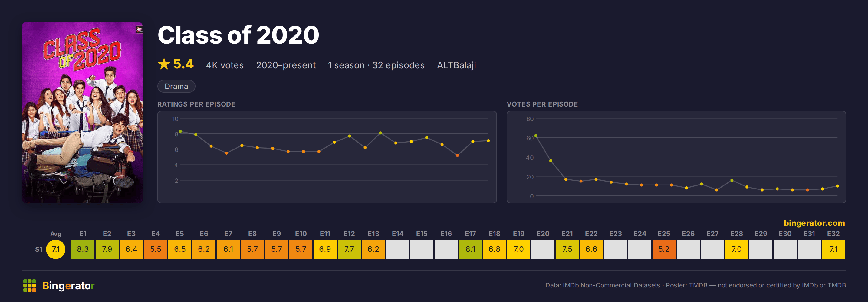Screen dimensions: 868x302
Task: Click the S1 season row label
Action: (39, 249)
